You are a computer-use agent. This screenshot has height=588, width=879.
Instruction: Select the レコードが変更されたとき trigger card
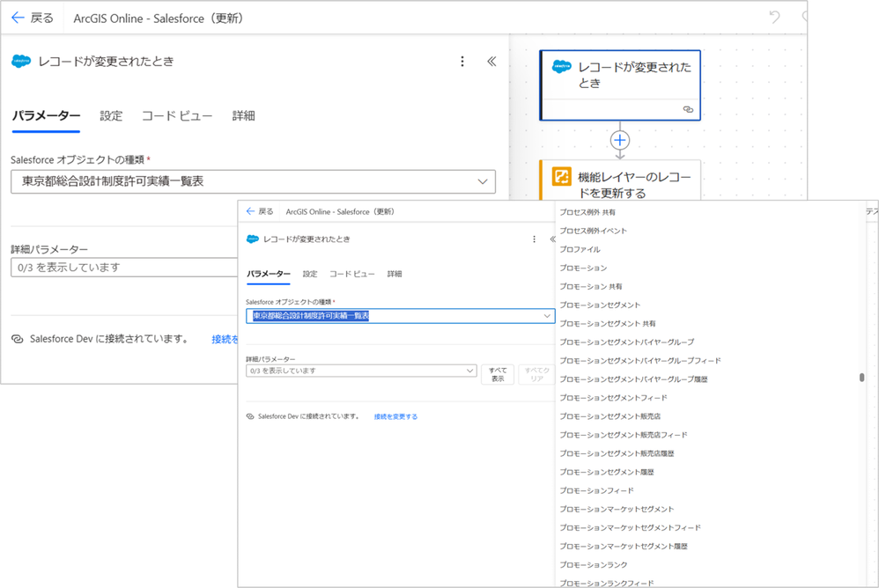tap(620, 85)
